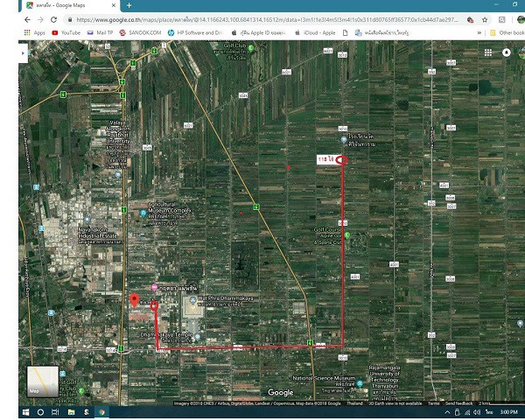Show hidden system tray icons
The image size is (525, 420).
tap(447, 412)
